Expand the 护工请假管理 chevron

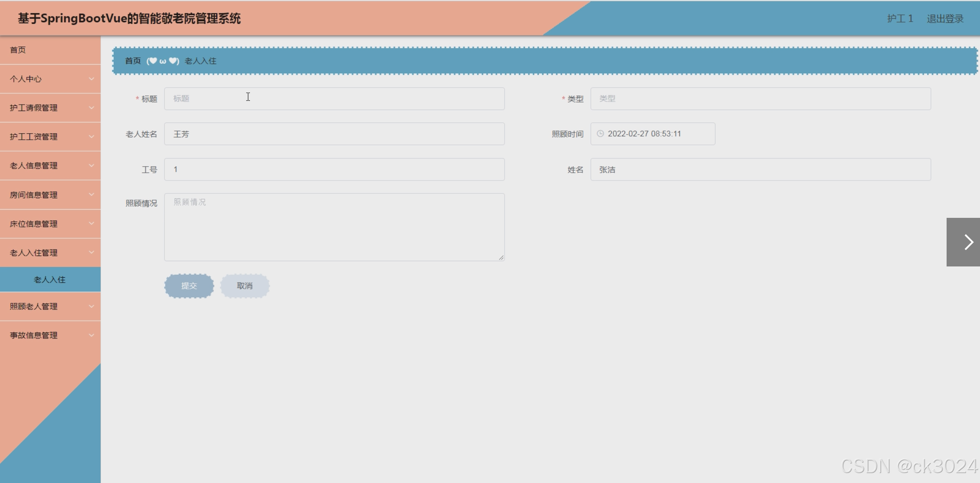tap(92, 108)
